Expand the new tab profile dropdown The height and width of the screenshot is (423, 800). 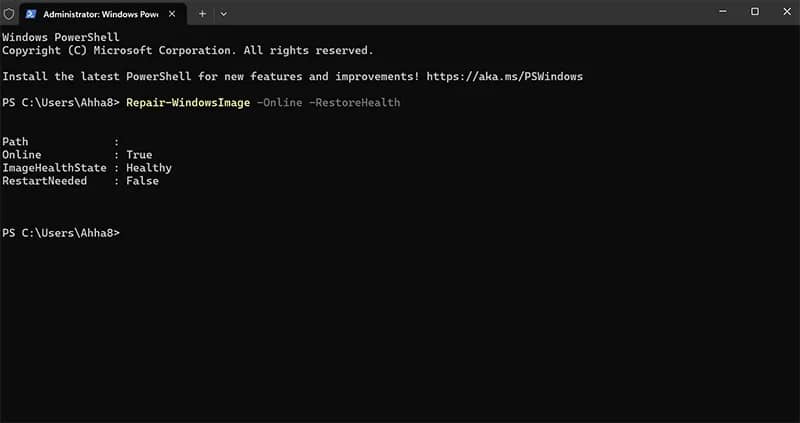pyautogui.click(x=223, y=14)
